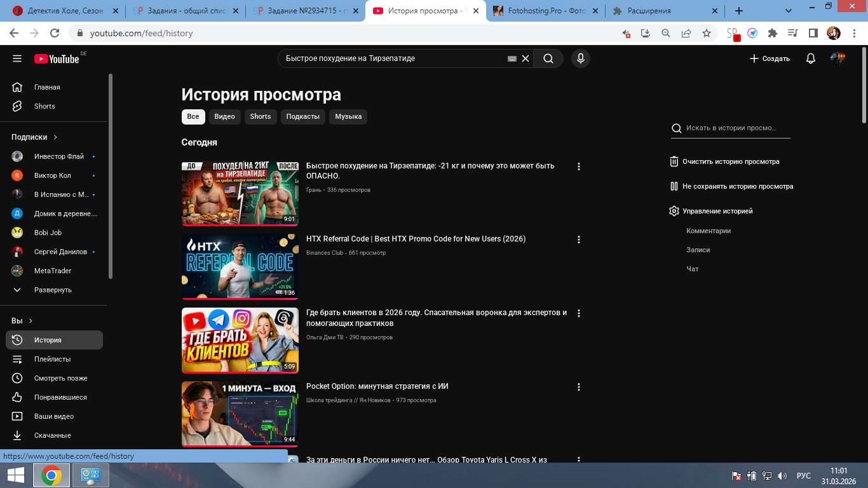
Task: Open the Школа трейдинга // Ян Новиков channel link
Action: (x=348, y=400)
